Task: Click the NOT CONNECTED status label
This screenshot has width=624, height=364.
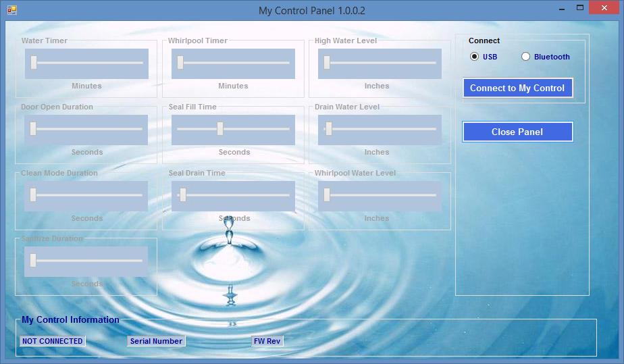Action: tap(53, 341)
